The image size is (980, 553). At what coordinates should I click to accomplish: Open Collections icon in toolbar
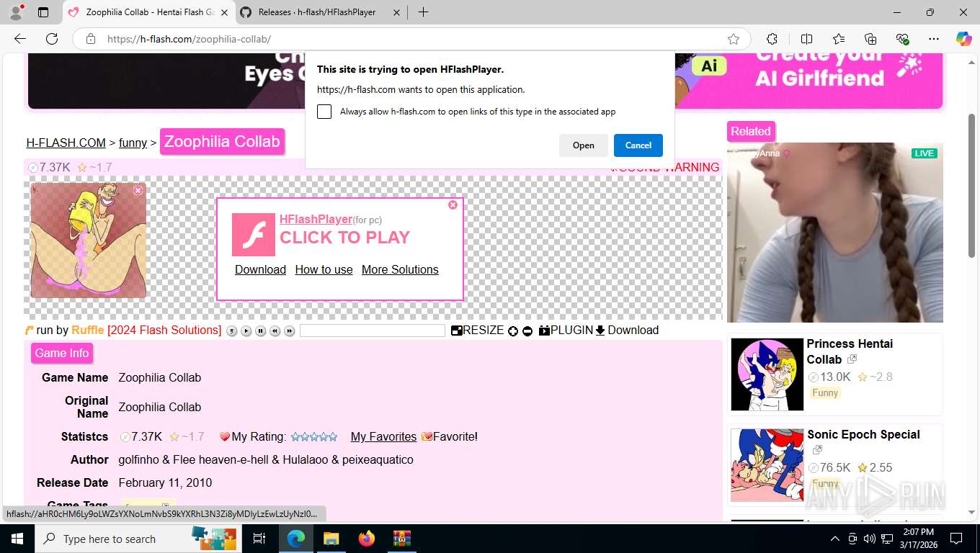[870, 39]
